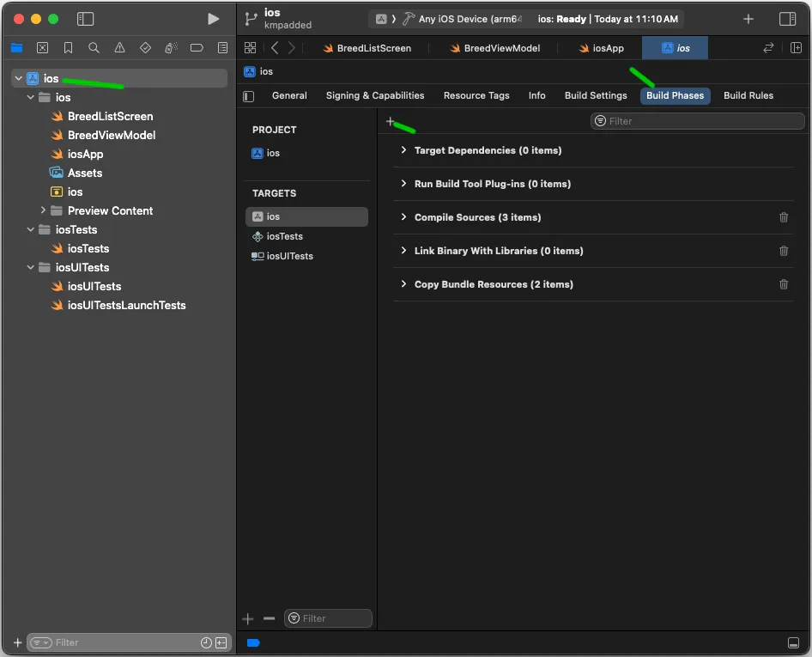Remove the selected target with minus button
812x657 pixels.
pos(269,618)
